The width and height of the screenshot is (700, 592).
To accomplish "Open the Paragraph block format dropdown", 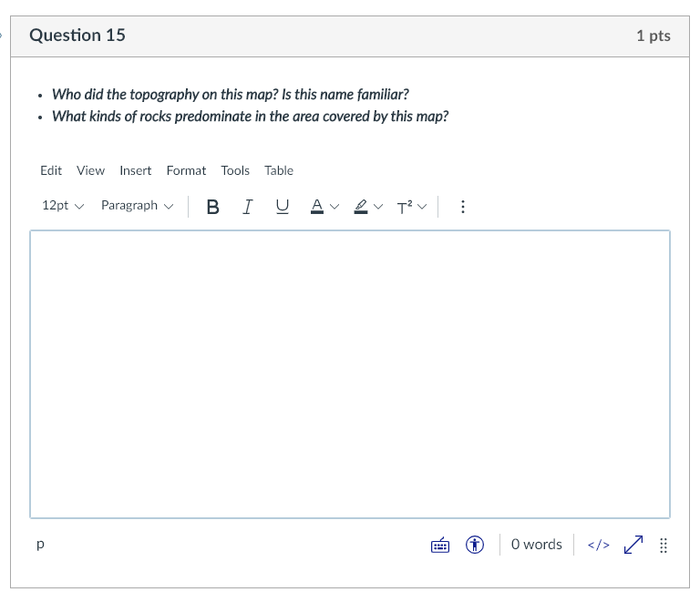I will (137, 206).
